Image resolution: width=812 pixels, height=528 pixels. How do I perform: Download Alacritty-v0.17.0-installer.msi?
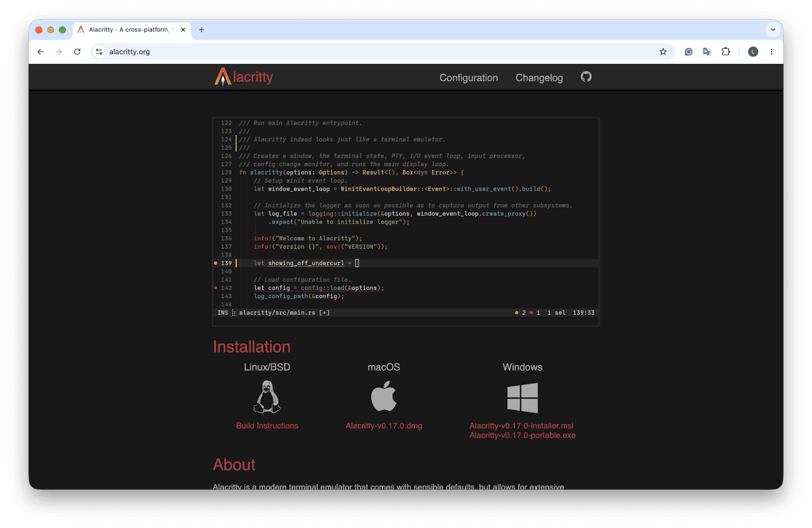[x=521, y=426]
